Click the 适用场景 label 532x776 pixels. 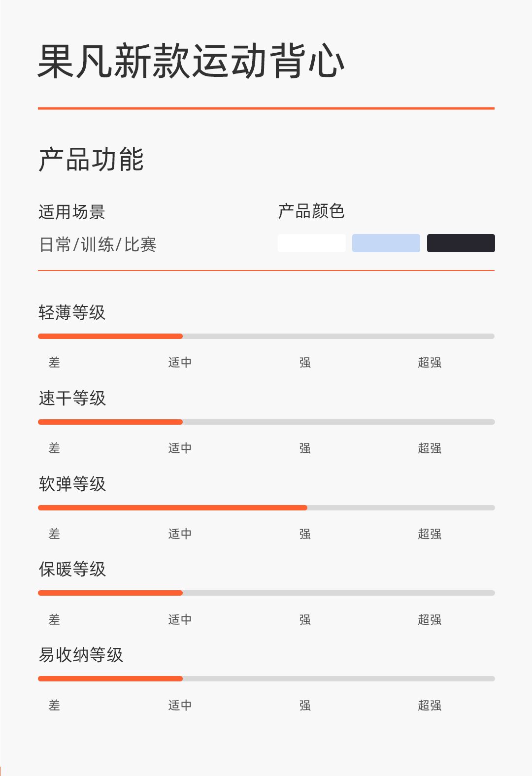click(72, 212)
